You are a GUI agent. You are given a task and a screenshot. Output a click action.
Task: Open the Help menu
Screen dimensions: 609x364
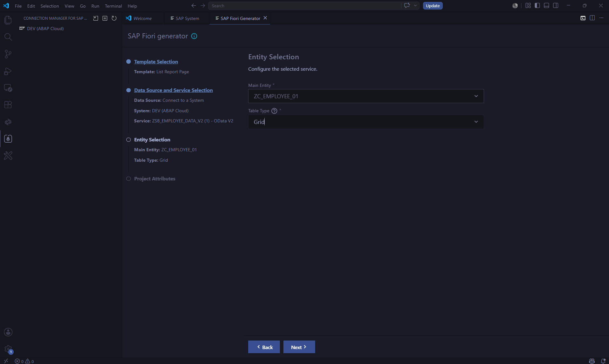132,6
